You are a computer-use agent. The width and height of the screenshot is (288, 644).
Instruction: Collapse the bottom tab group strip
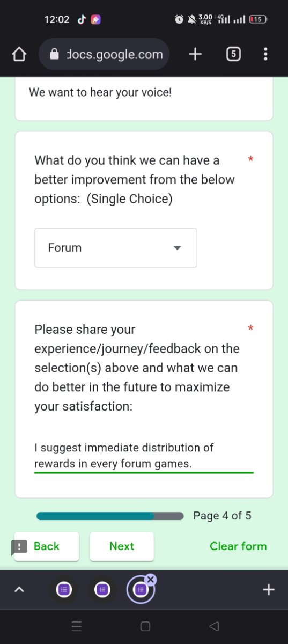coord(19,590)
